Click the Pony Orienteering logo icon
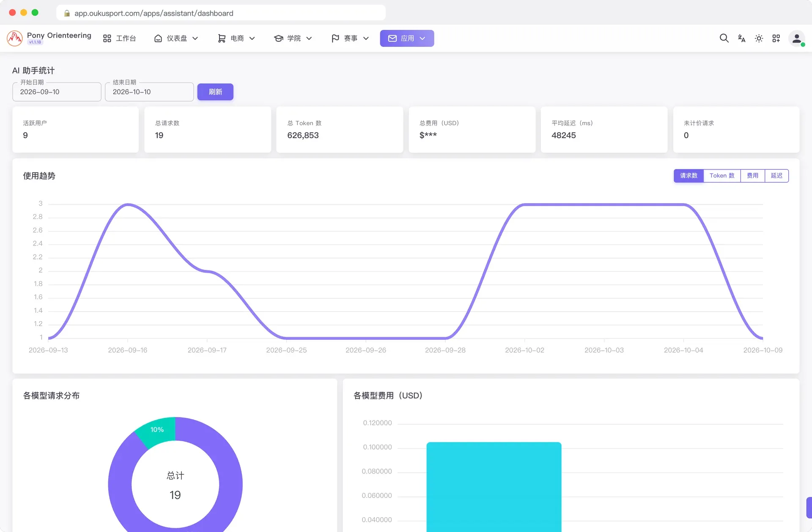Image resolution: width=812 pixels, height=532 pixels. pos(15,38)
